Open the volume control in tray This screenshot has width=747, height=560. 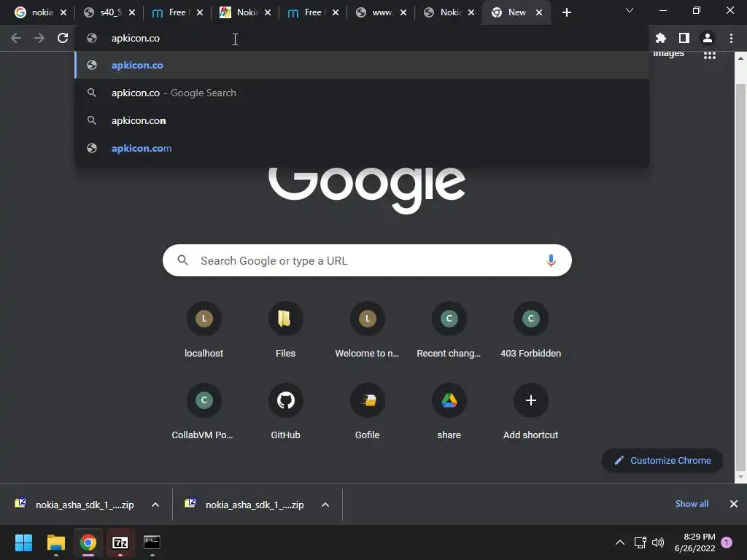click(658, 542)
